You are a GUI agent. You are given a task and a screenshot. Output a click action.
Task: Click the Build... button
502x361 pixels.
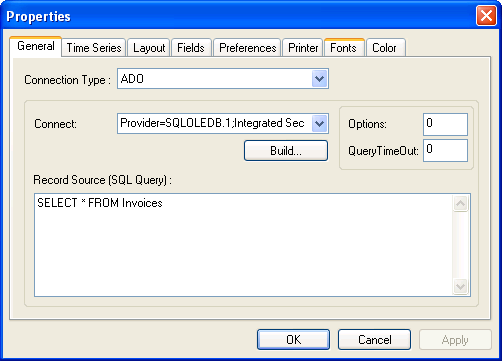(286, 151)
